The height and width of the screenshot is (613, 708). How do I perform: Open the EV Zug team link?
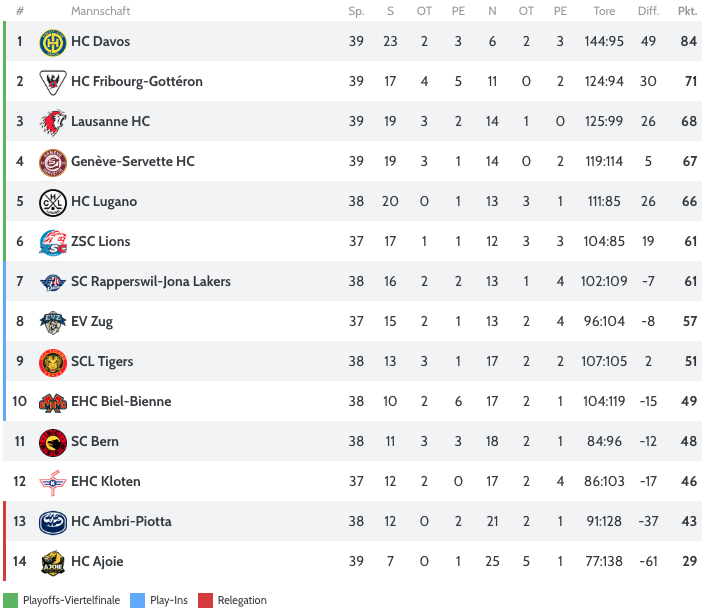point(92,321)
